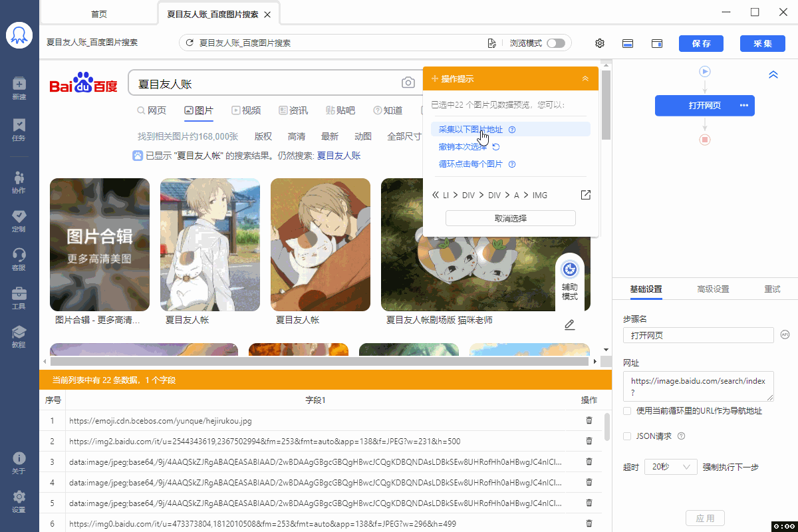Click the 应用 apply button
The height and width of the screenshot is (532, 798).
(x=705, y=518)
